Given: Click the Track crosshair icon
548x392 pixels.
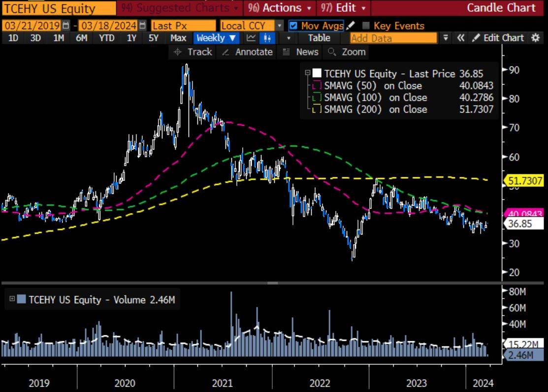Looking at the screenshot, I should [178, 52].
